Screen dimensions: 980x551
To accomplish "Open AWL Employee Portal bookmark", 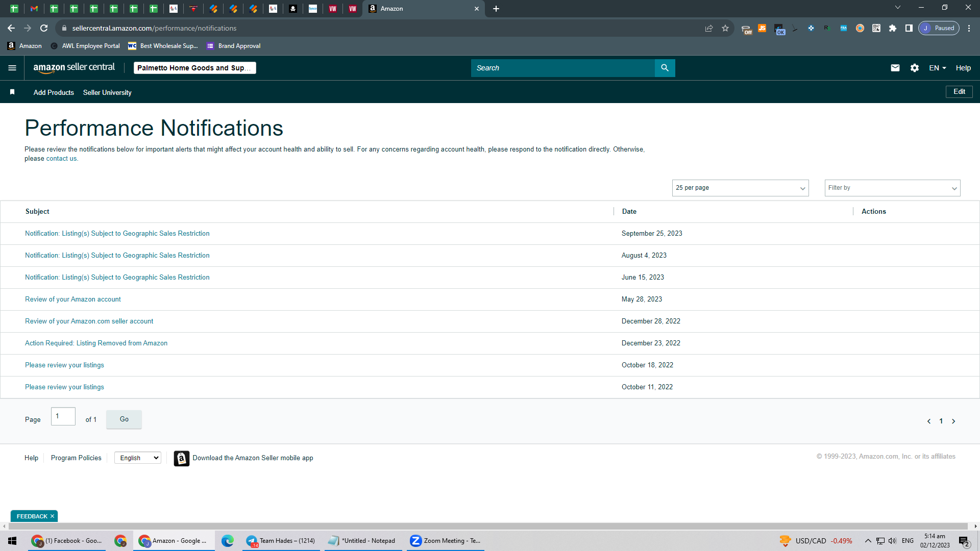I will [85, 46].
